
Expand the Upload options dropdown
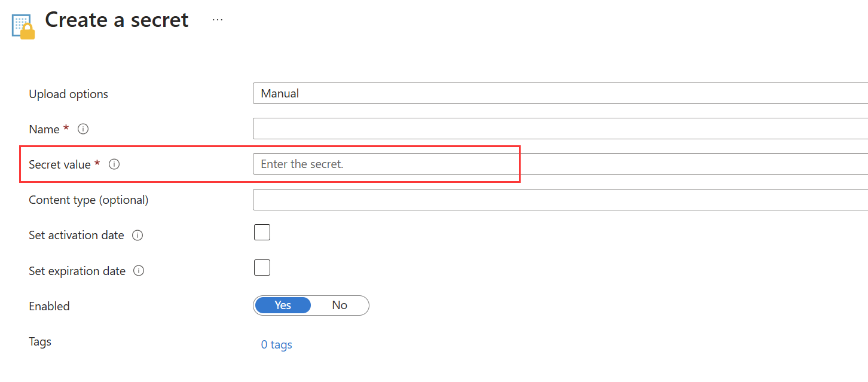pos(560,94)
